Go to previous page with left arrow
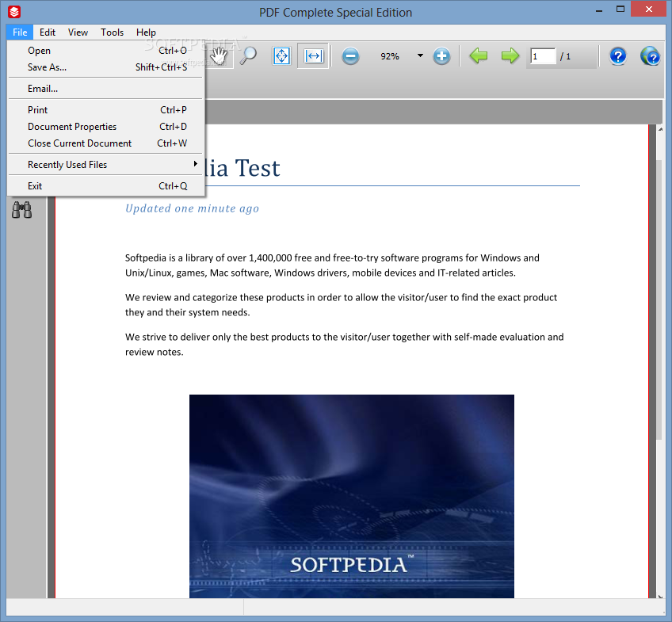The image size is (672, 622). pos(479,56)
